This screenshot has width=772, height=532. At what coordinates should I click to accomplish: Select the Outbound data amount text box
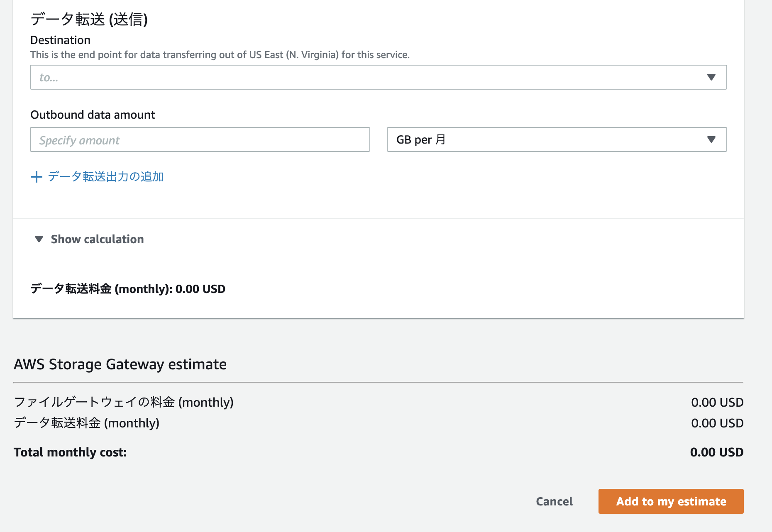click(x=200, y=139)
